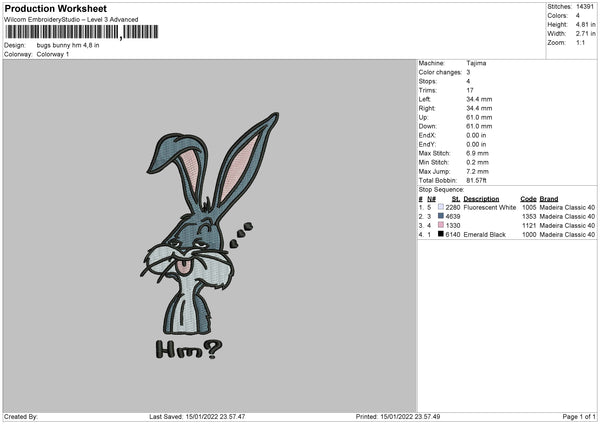Click the Max Jump value '7.2 mm'
600x424 pixels.
click(x=478, y=172)
